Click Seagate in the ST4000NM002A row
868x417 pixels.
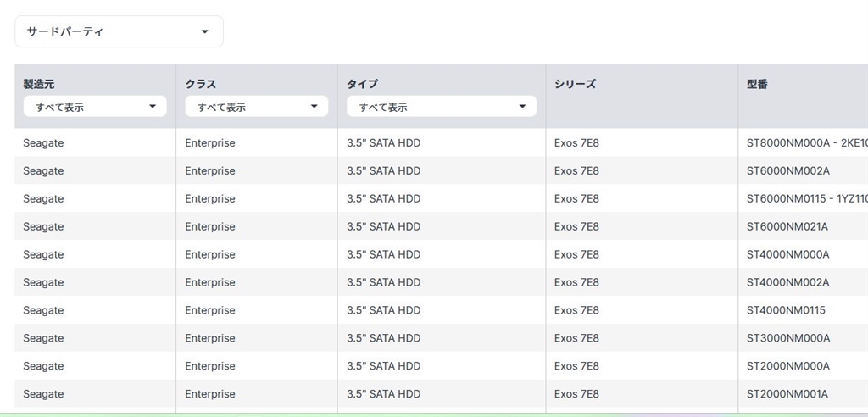click(43, 282)
